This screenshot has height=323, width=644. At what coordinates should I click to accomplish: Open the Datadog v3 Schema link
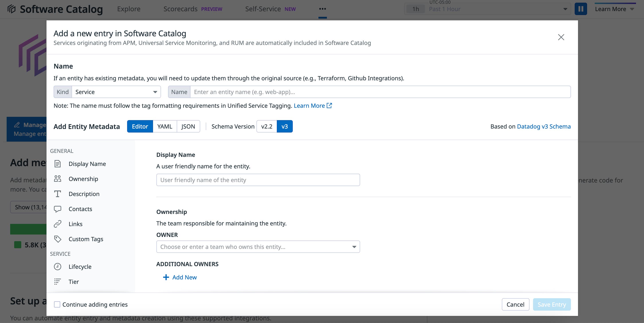pyautogui.click(x=543, y=126)
